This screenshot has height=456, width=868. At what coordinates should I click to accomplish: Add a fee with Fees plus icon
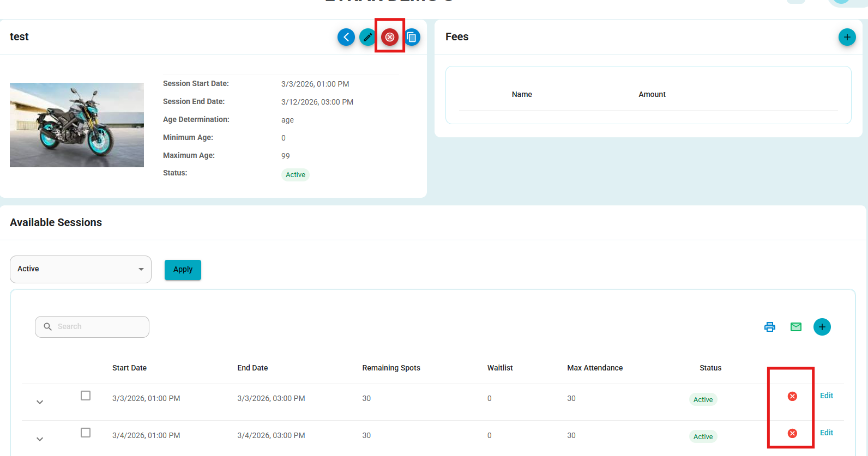click(x=847, y=37)
